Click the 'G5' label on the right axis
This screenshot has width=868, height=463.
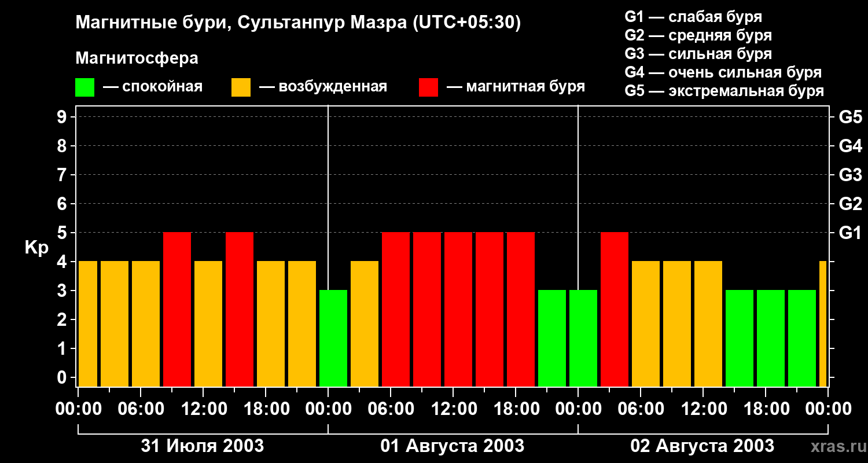point(850,117)
